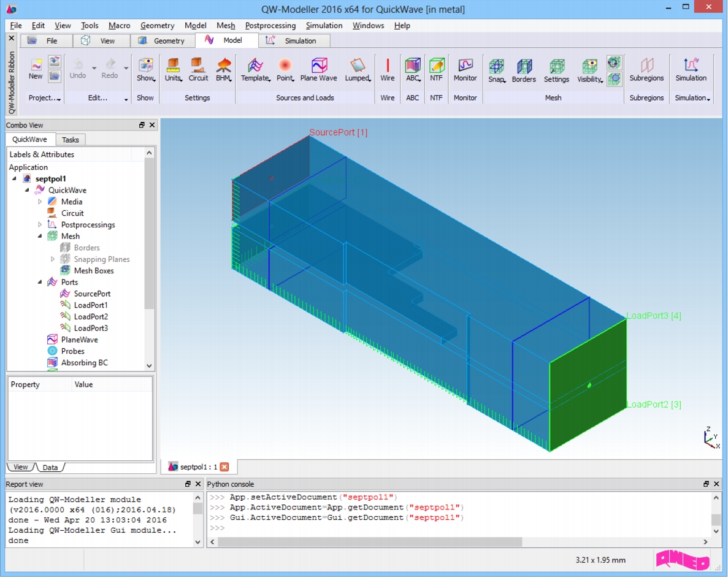728x578 pixels.
Task: Click the Plane Wave ribbon button
Action: [x=318, y=70]
